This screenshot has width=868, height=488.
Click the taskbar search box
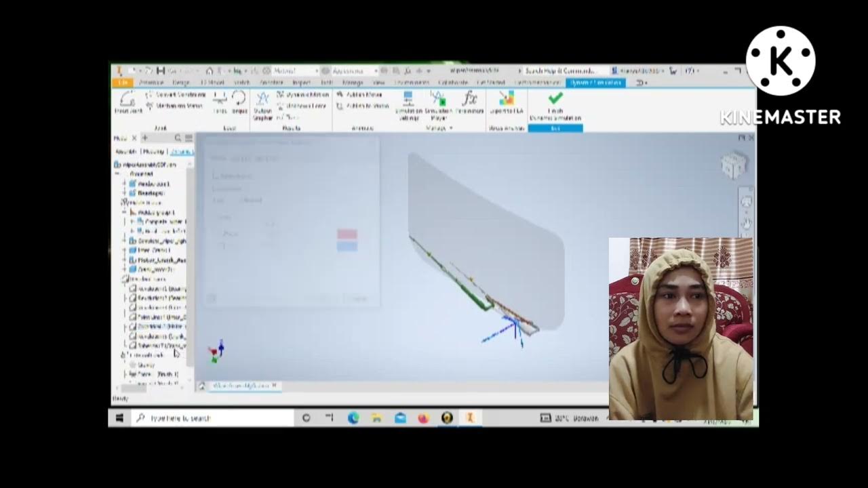point(212,418)
